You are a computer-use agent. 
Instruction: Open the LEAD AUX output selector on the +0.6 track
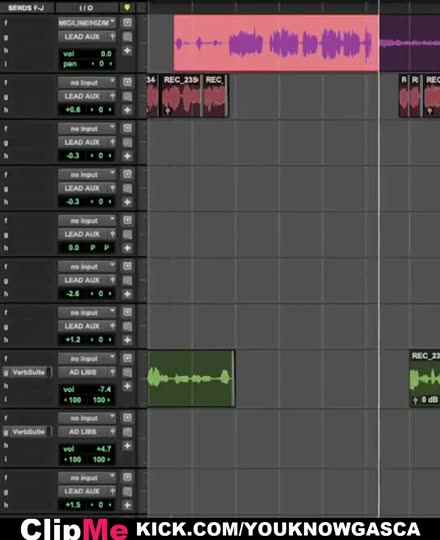[87, 96]
